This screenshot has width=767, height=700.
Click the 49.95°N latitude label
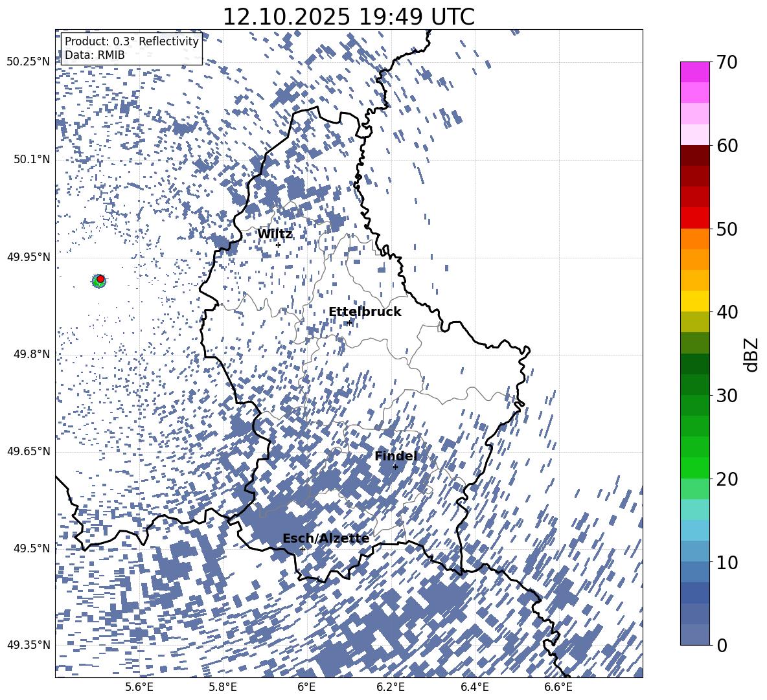(29, 256)
